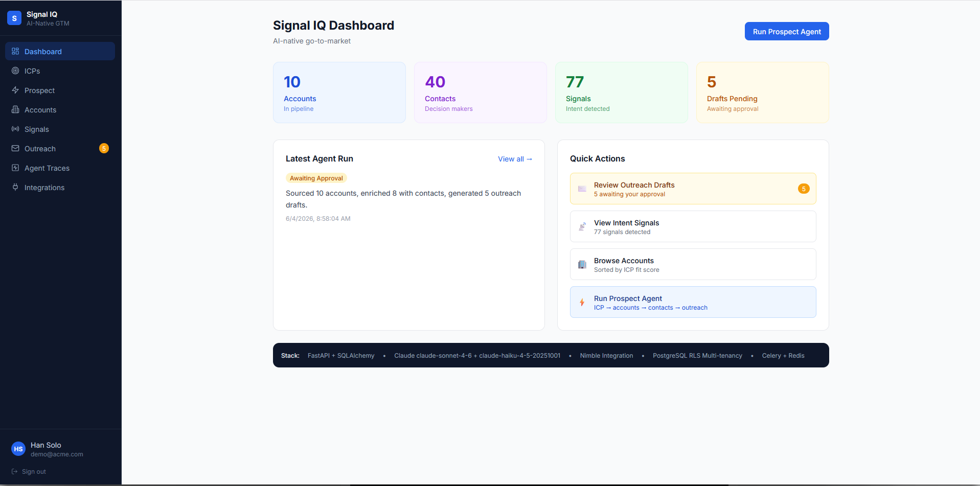Click the Han Solo user name
Screen dimensions: 980x486
point(46,445)
